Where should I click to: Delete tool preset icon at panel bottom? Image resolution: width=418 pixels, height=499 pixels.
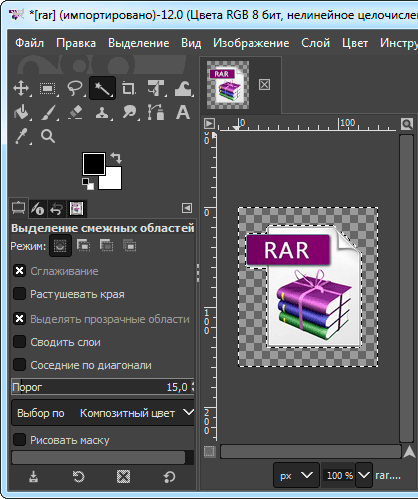coord(123,477)
